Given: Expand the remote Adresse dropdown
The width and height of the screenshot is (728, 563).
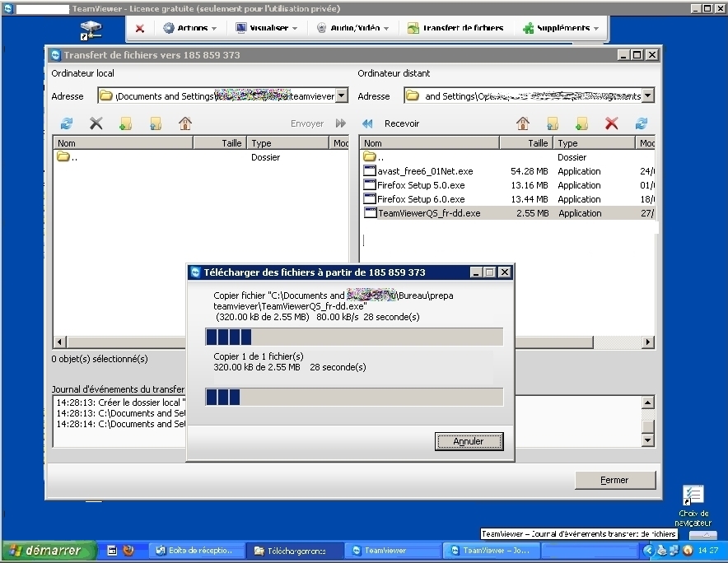Looking at the screenshot, I should pyautogui.click(x=648, y=96).
